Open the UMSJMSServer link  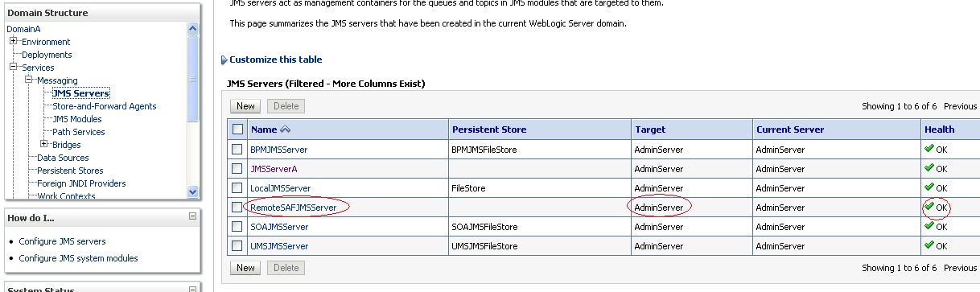tap(280, 246)
